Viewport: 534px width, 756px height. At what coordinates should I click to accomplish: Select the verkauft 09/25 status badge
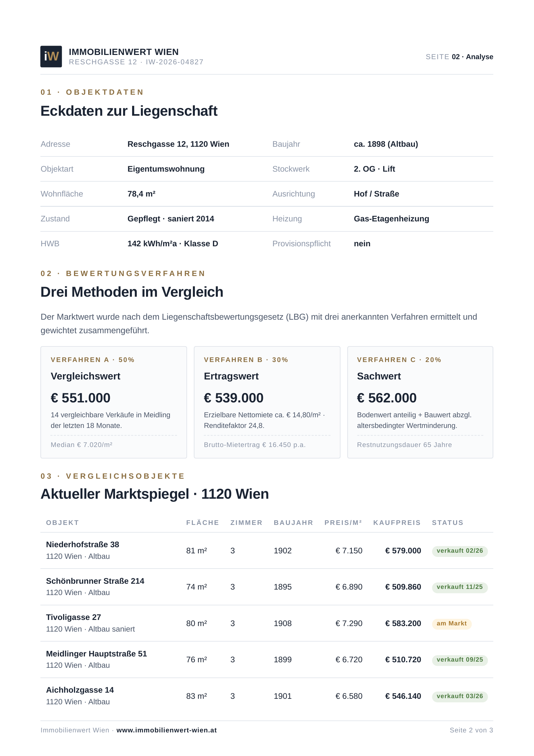coord(460,660)
